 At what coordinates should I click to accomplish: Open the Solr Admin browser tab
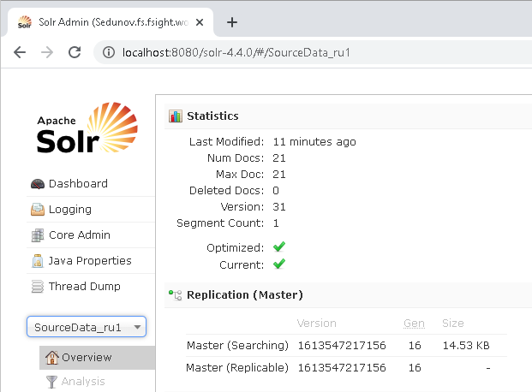(x=107, y=21)
